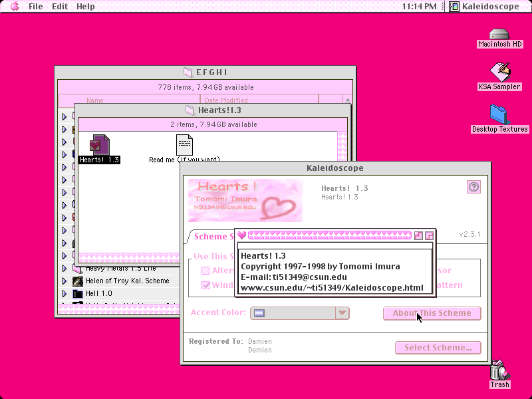The height and width of the screenshot is (399, 532).
Task: Select the Helen of Troy Kal. Scheme row name
Action: pyautogui.click(x=128, y=281)
